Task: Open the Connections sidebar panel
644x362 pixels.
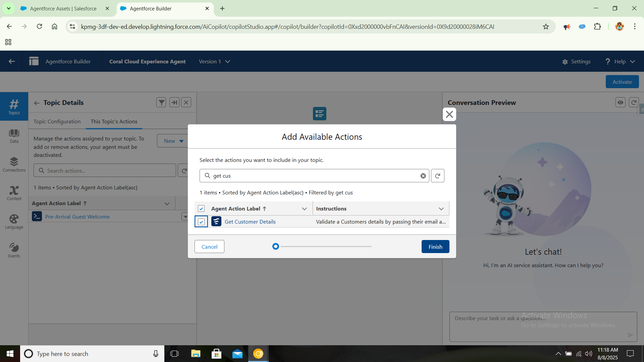Action: click(x=14, y=164)
